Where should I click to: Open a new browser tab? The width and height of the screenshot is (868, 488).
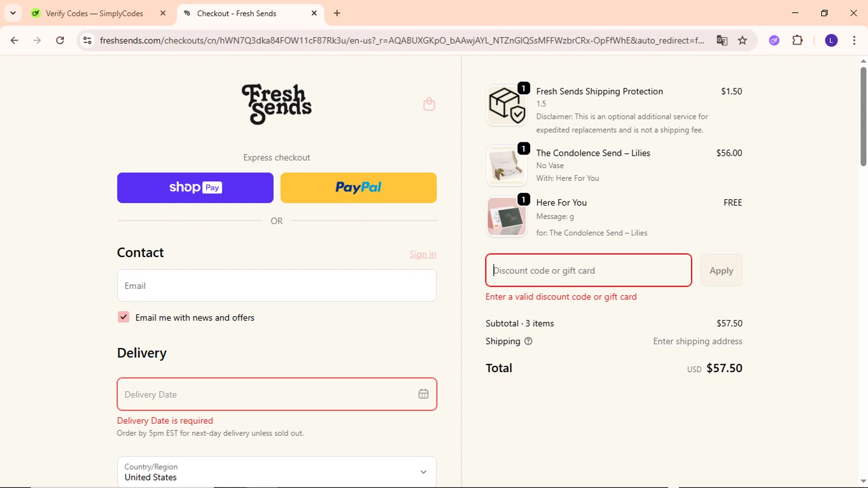click(x=337, y=13)
